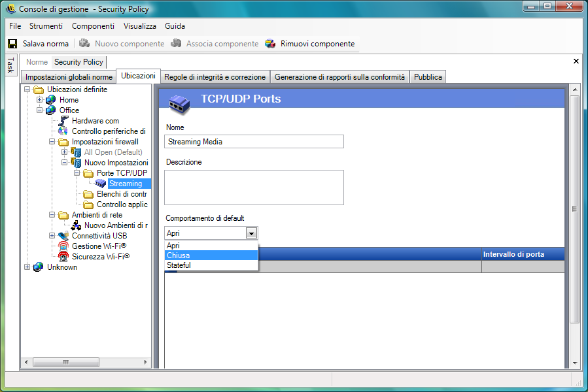Viewport: 588px width, 392px height.
Task: Click the Office location globe icon
Action: click(50, 110)
